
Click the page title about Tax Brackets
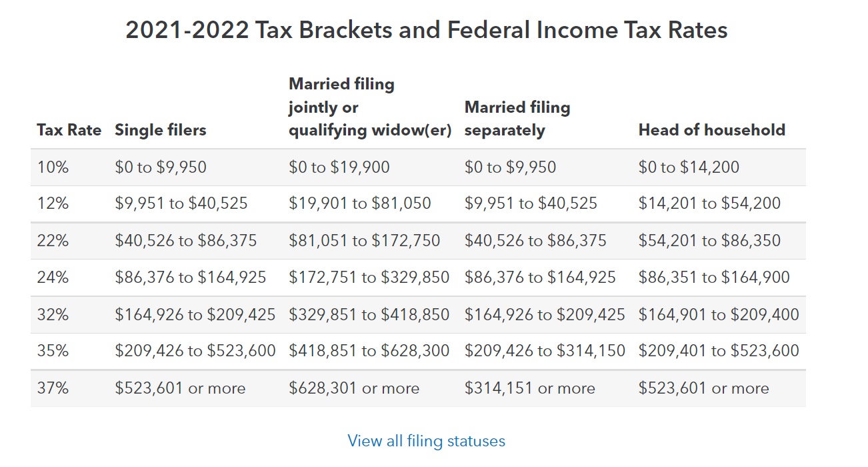[x=426, y=30]
